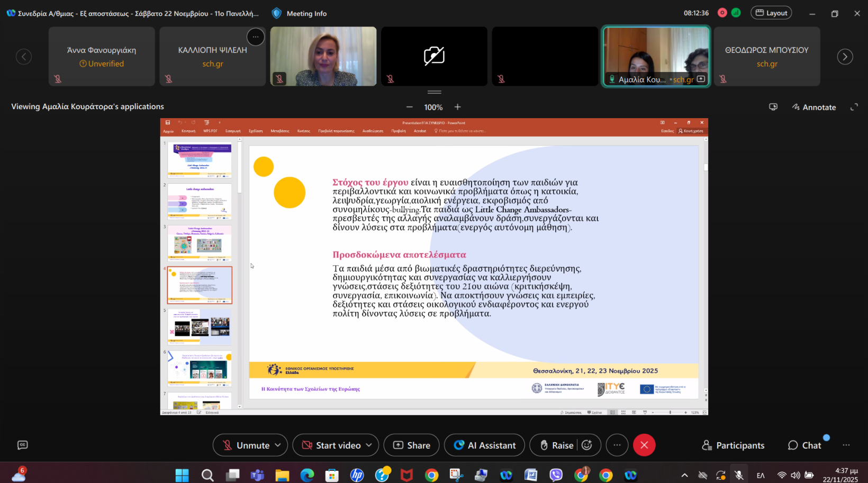
Task: Zoom in shared content with plus button
Action: (458, 107)
